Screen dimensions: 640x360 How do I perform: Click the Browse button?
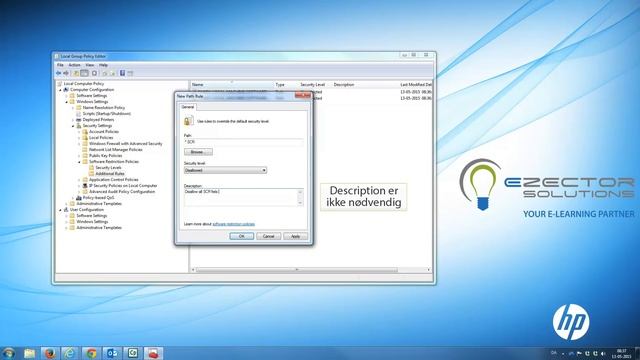[198, 152]
